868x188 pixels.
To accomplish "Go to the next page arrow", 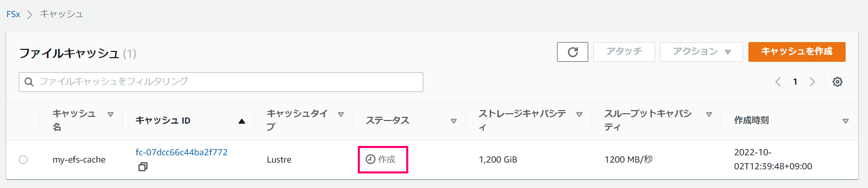I will click(x=812, y=82).
